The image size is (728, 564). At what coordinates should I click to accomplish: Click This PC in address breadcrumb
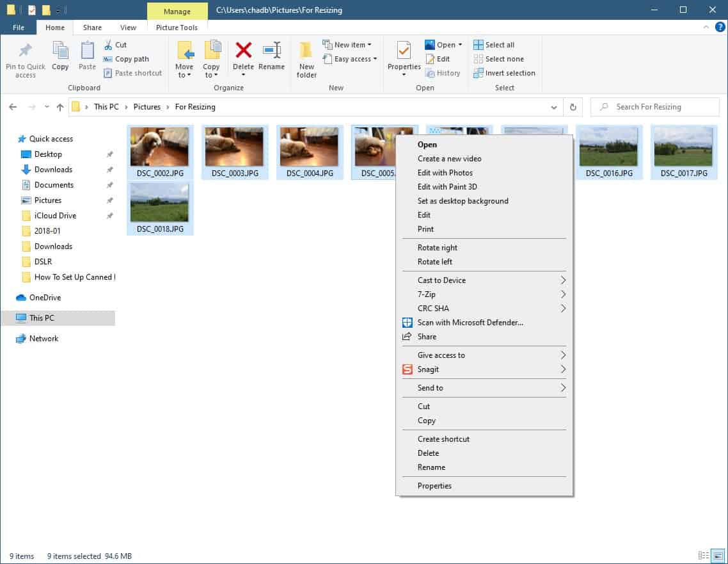point(106,107)
